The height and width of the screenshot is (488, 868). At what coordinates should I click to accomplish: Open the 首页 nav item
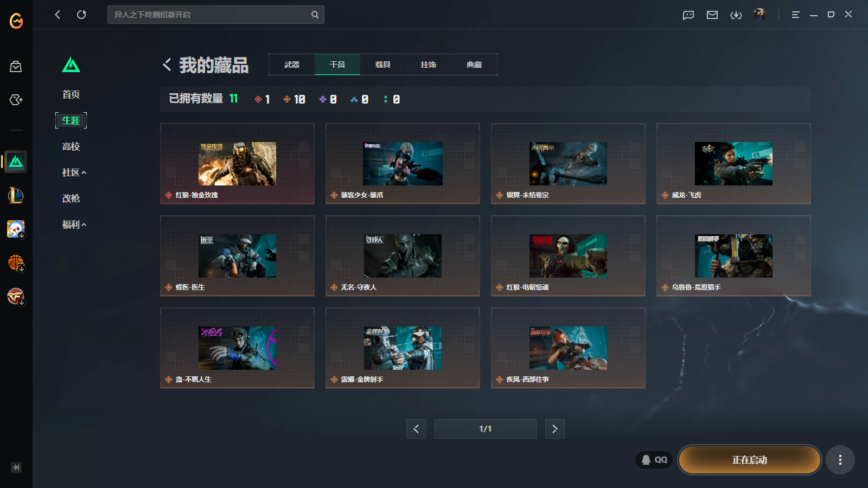[71, 94]
